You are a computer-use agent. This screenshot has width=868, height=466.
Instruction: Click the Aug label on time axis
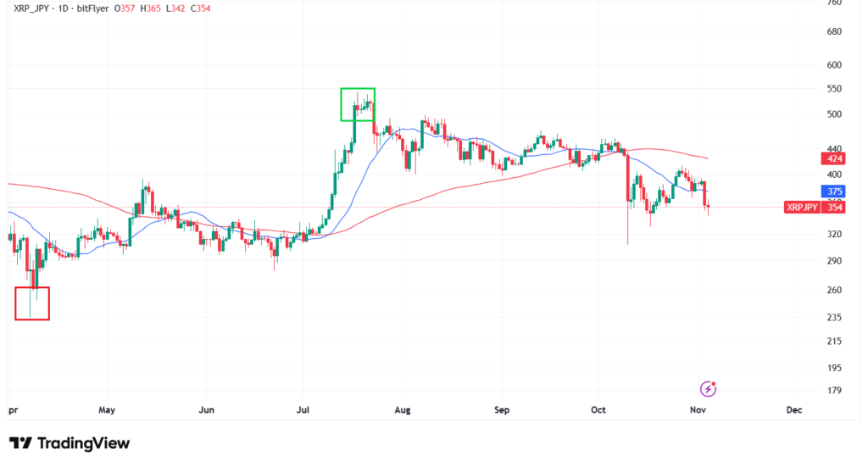(x=403, y=410)
